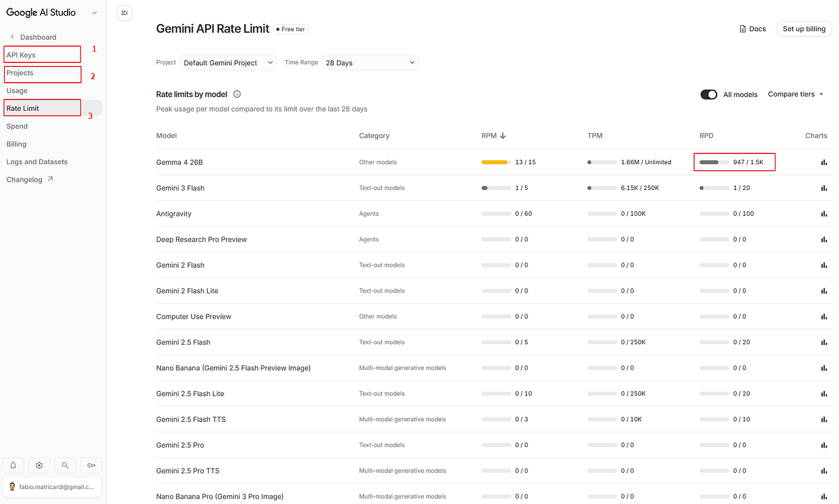
Task: Open the Docs link
Action: tap(753, 29)
